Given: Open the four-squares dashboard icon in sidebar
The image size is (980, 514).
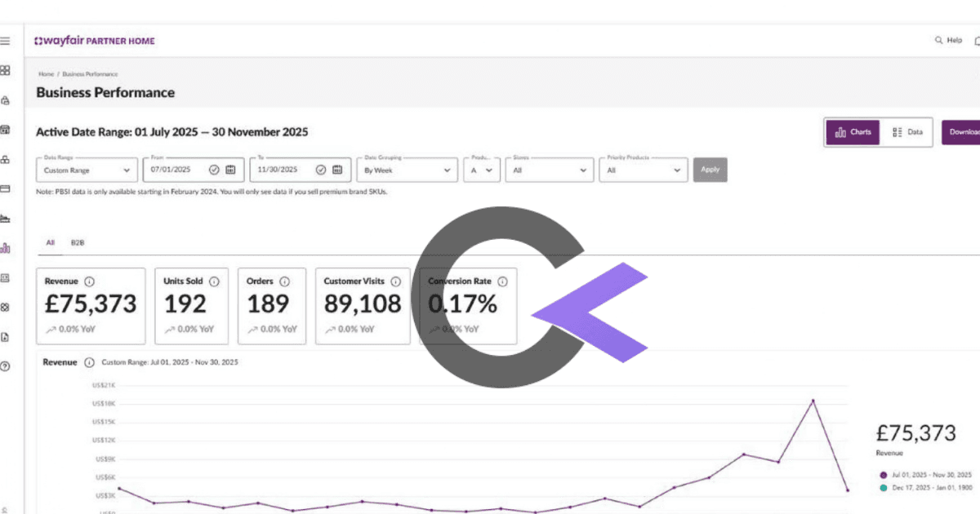Looking at the screenshot, I should (x=5, y=71).
